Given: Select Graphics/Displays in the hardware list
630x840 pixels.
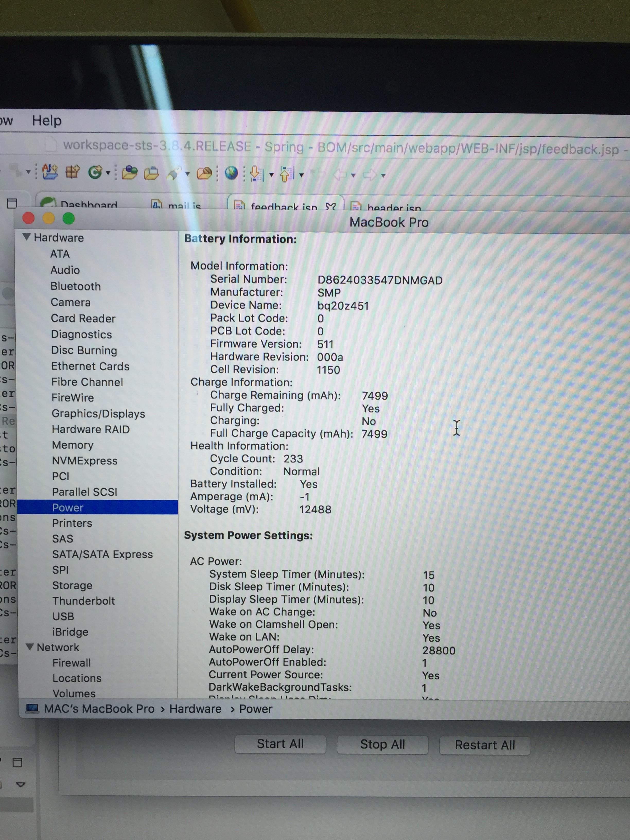Looking at the screenshot, I should pyautogui.click(x=98, y=414).
